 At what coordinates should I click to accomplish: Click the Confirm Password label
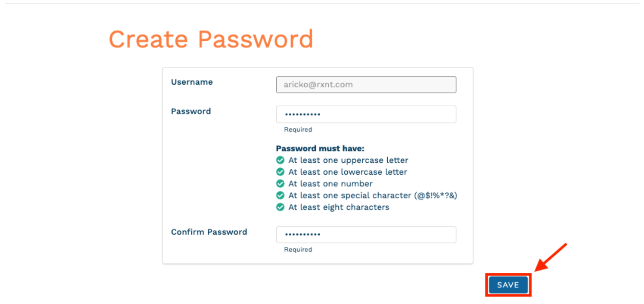209,232
